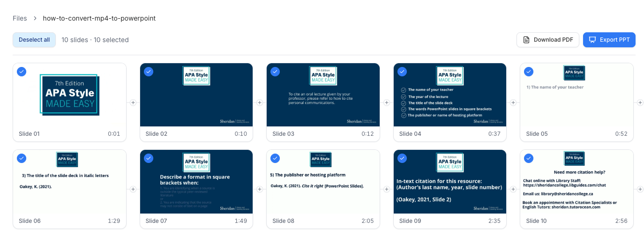Image resolution: width=644 pixels, height=251 pixels.
Task: Click the 0:37 timestamp on Slide 04
Action: point(494,134)
